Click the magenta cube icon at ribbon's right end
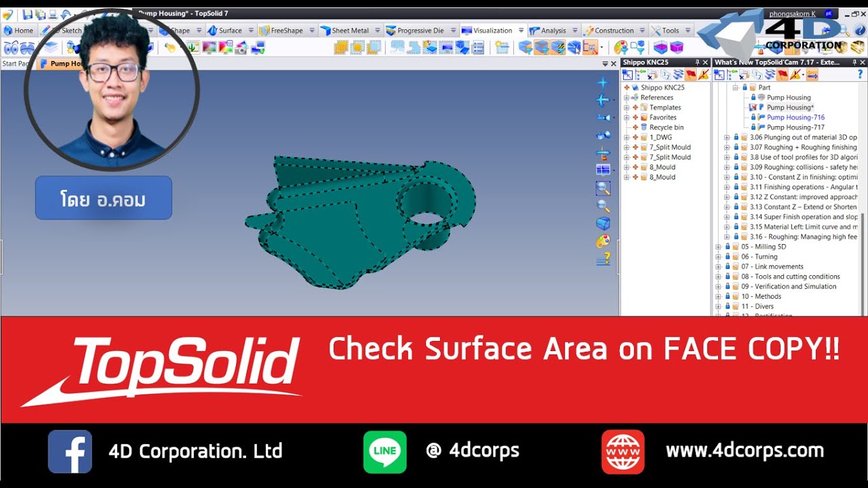This screenshot has width=868, height=488. click(676, 47)
